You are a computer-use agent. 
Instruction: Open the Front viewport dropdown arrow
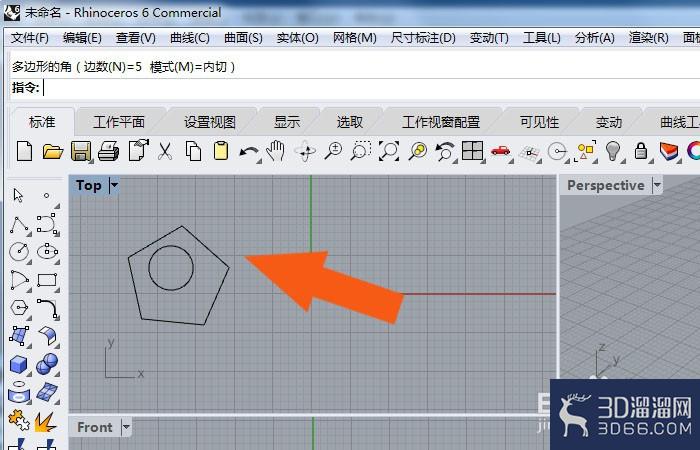(126, 427)
